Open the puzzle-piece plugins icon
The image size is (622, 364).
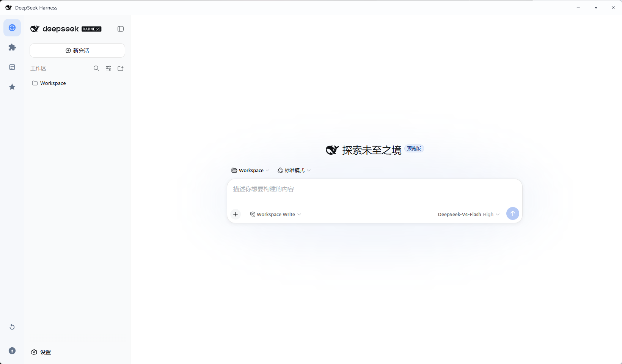click(x=12, y=47)
